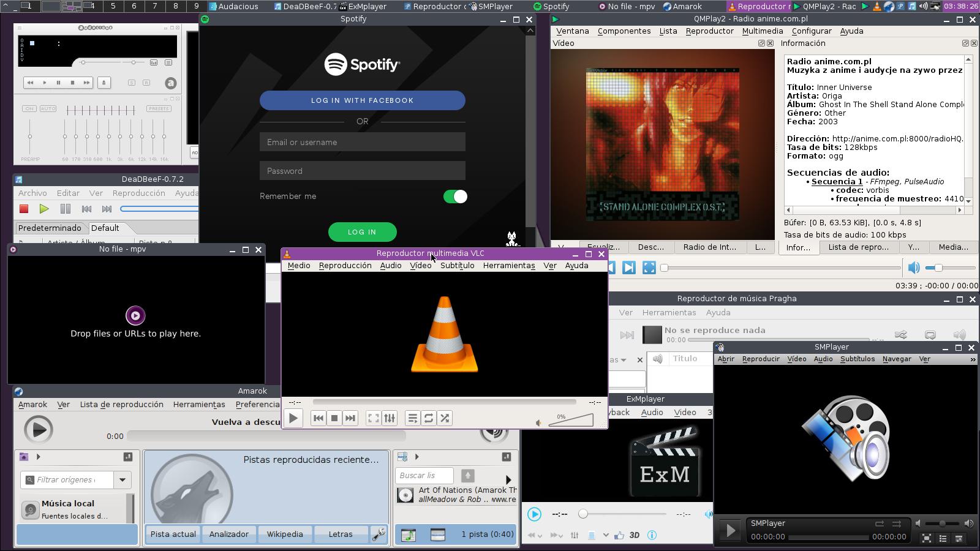Screen dimensions: 980x551
Task: Stop playback in VLC
Action: pyautogui.click(x=334, y=418)
